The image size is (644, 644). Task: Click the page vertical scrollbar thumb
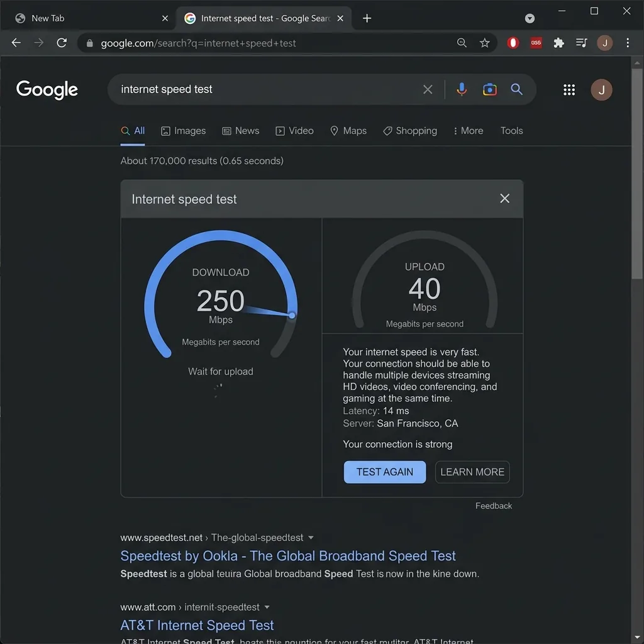tap(637, 174)
